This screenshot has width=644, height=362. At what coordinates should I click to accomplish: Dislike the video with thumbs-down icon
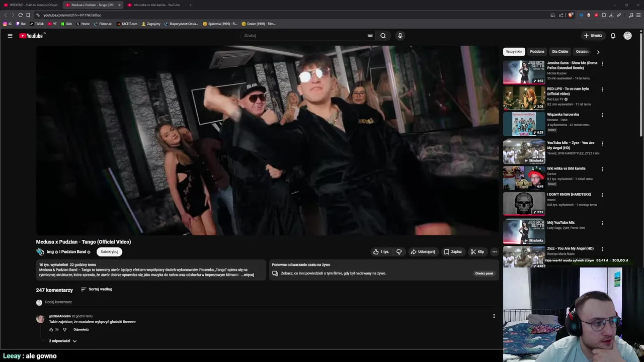(399, 252)
